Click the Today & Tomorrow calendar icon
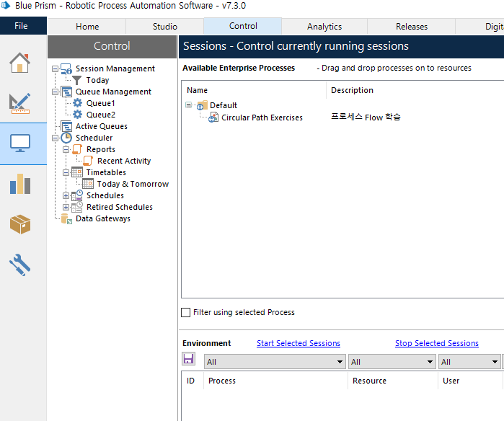 [x=88, y=184]
